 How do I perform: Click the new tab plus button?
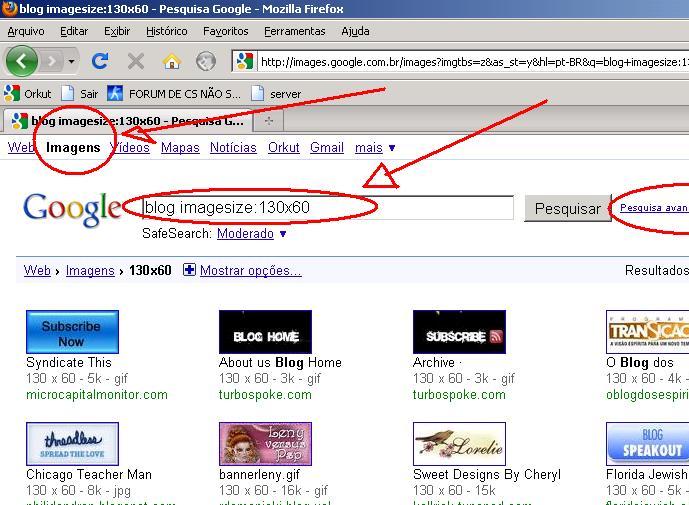[268, 121]
